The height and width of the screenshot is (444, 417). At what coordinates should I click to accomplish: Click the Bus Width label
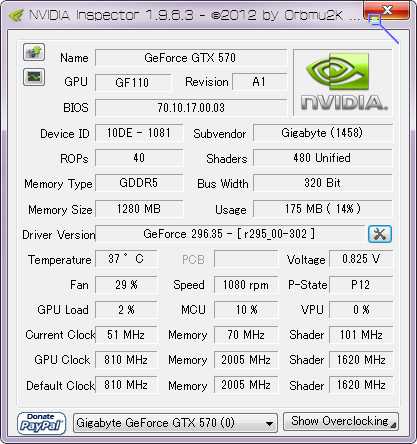tap(223, 184)
